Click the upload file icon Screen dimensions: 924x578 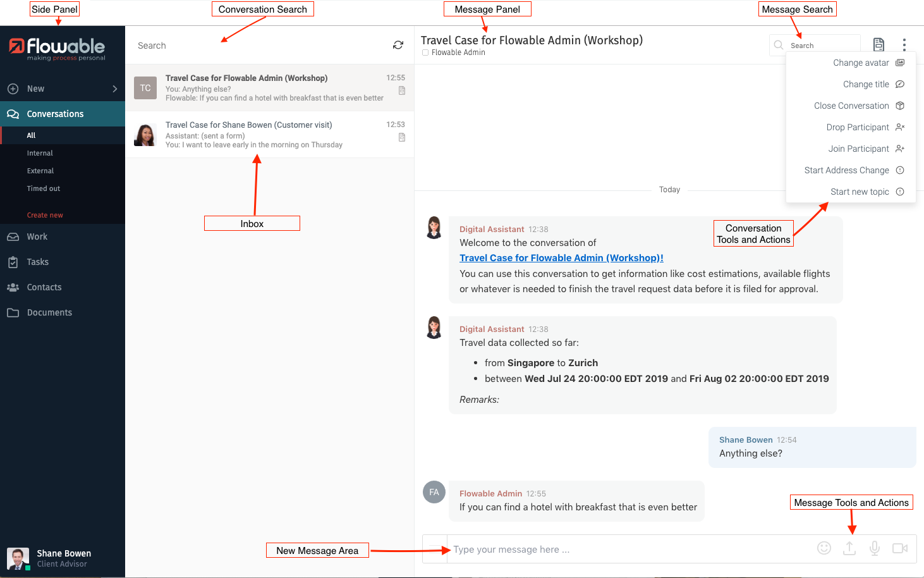coord(849,548)
